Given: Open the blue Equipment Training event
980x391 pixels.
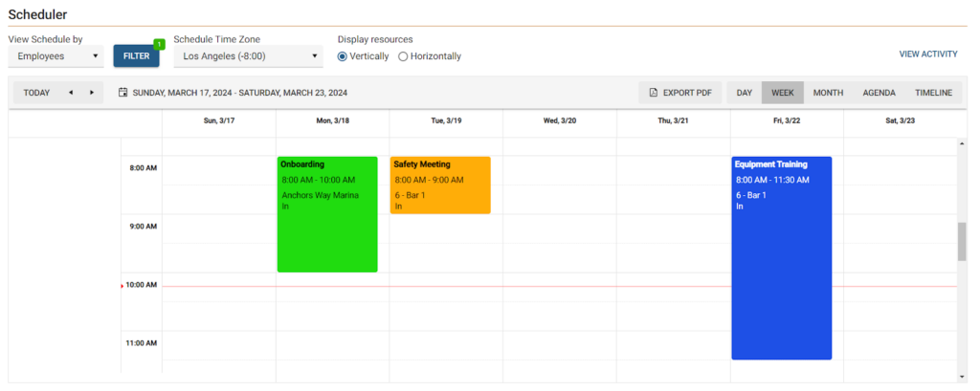Looking at the screenshot, I should pyautogui.click(x=781, y=258).
